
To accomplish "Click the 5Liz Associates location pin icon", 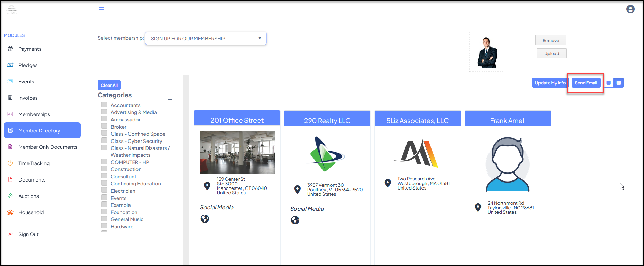I will point(388,183).
